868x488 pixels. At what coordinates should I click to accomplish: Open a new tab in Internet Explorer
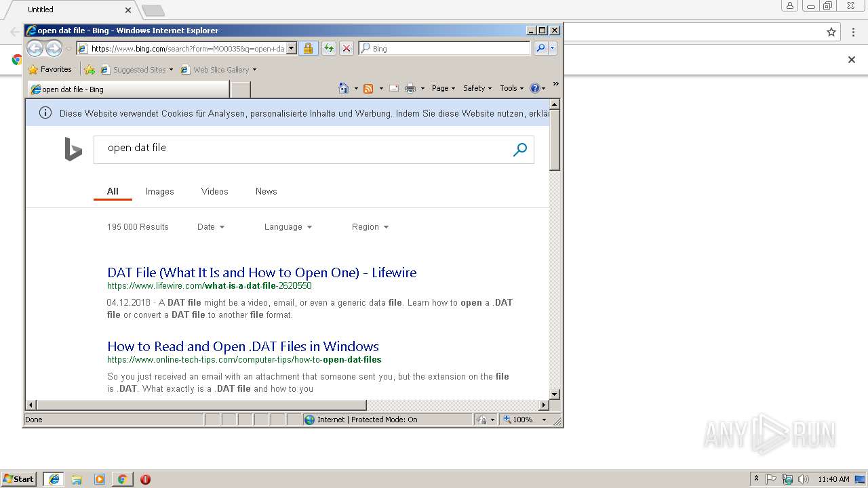point(241,89)
